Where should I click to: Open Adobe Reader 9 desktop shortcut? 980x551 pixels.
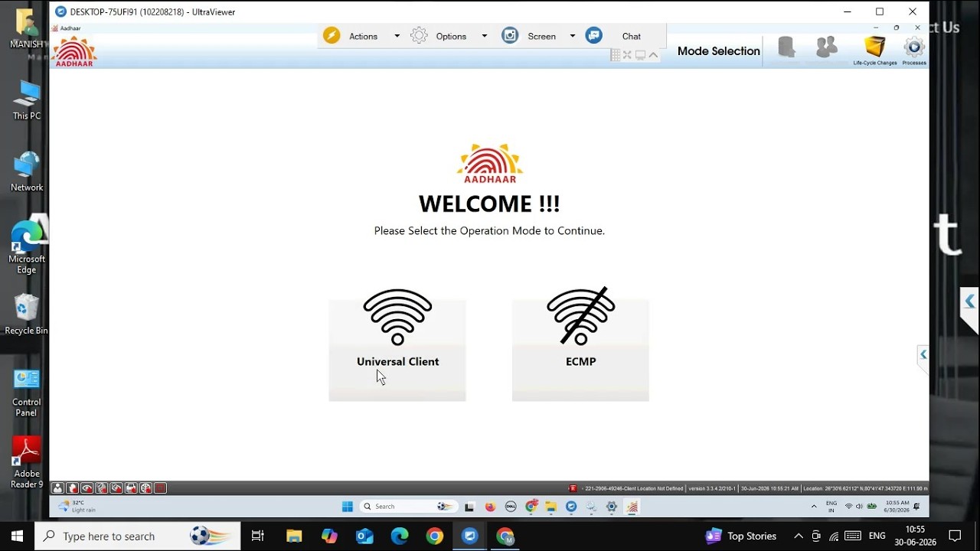27,463
